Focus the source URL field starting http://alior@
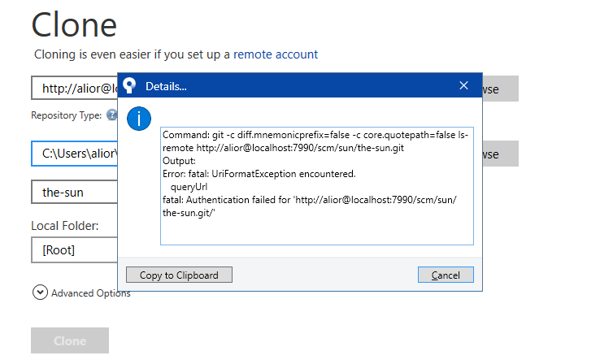The height and width of the screenshot is (364, 600). click(75, 88)
